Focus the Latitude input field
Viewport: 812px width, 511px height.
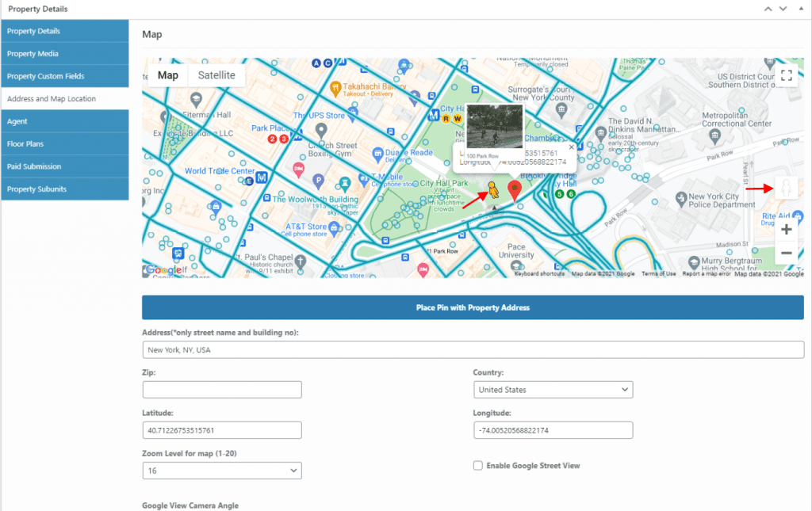[x=222, y=430]
